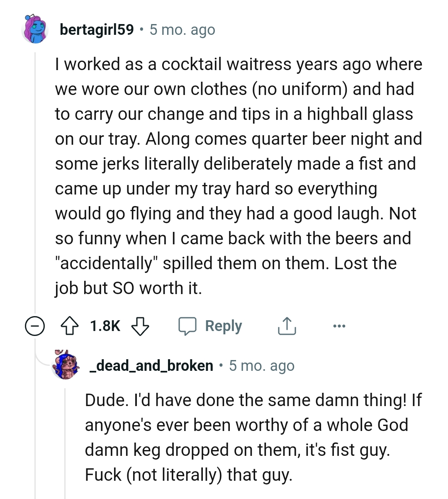This screenshot has width=448, height=499.
Task: Go to bertagirl59's profile via username
Action: (97, 29)
